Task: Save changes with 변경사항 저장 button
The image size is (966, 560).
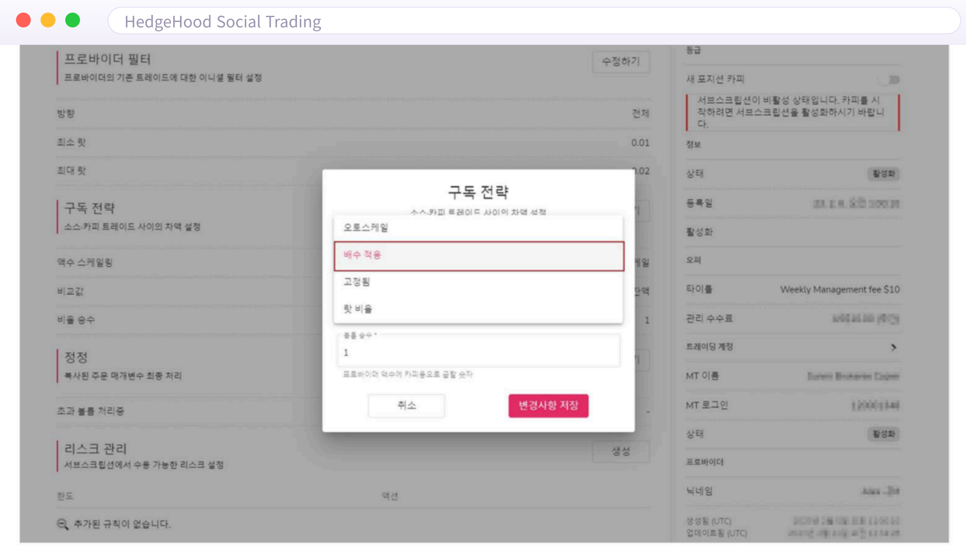Action: pyautogui.click(x=548, y=406)
